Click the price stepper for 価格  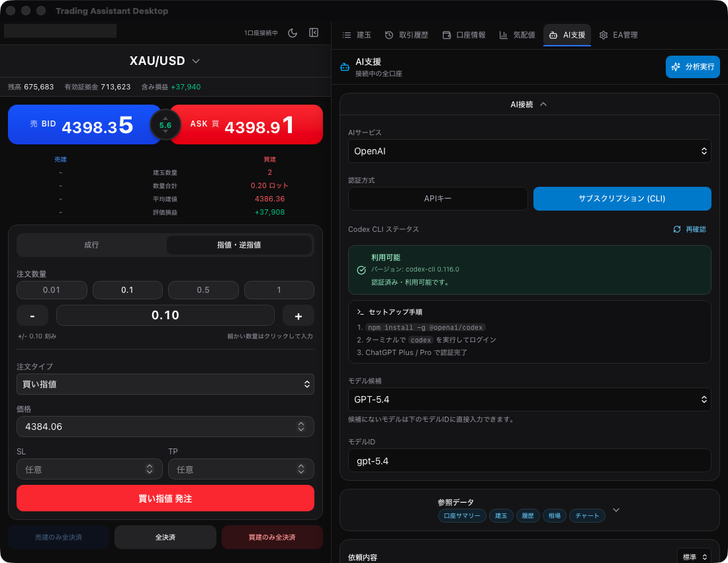click(x=301, y=427)
